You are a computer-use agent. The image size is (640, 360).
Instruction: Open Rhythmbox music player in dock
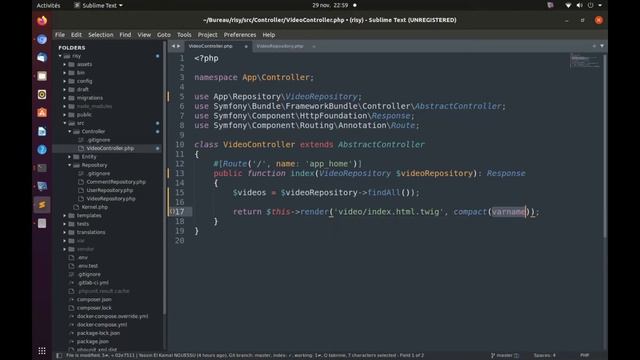(x=42, y=94)
